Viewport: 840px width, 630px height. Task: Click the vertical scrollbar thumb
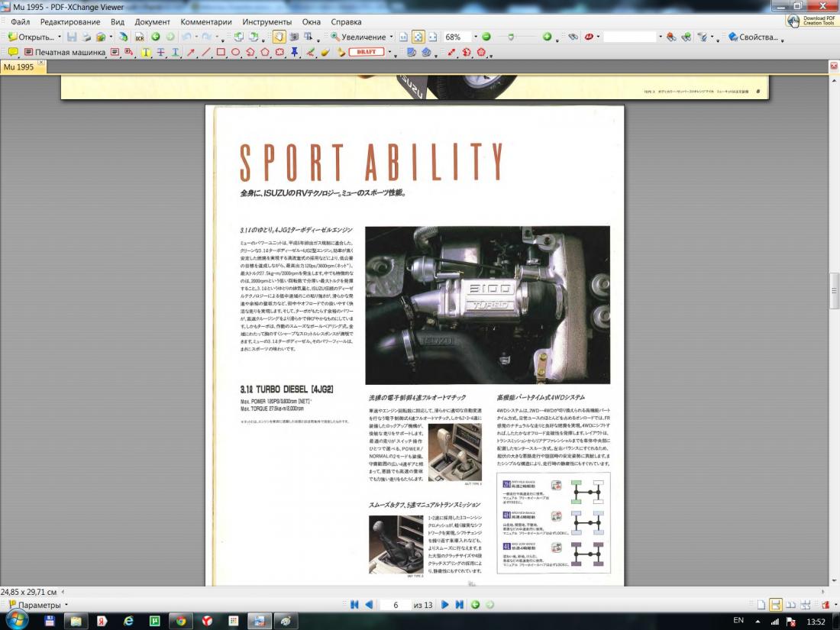pos(834,291)
